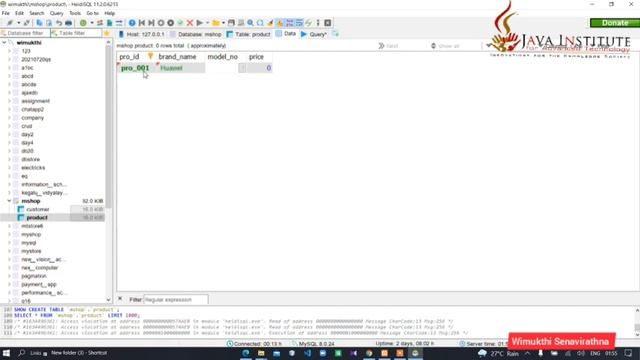Screen dimensions: 640x360
Task: Expand the company database node
Action: [x=9, y=118]
